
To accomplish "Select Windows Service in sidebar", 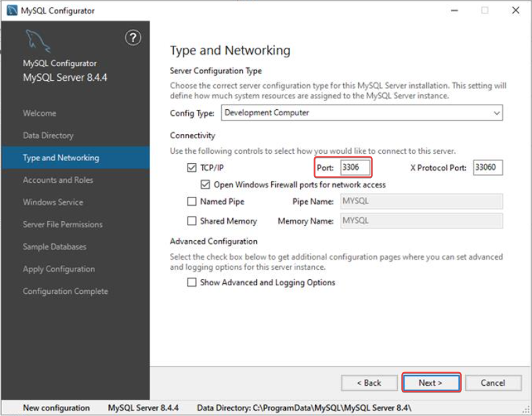I will pyautogui.click(x=53, y=202).
